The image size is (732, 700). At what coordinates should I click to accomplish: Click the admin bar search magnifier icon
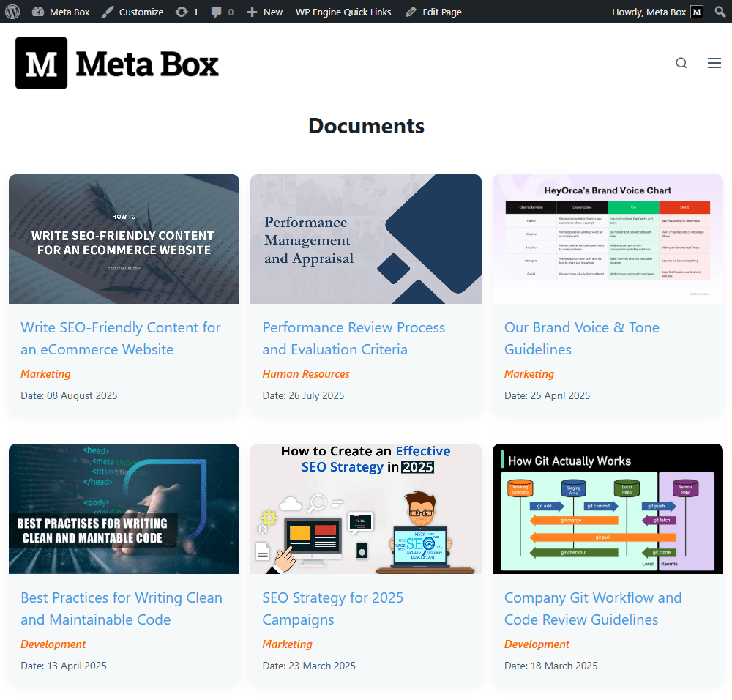coord(720,12)
